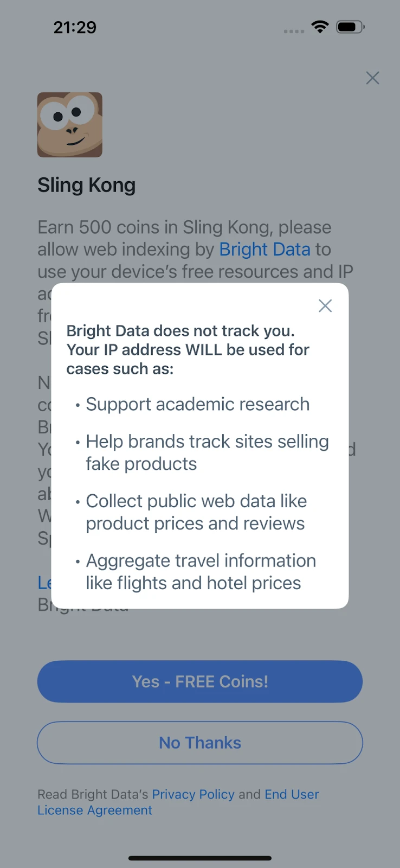Tap the cellular signal dots
Viewport: 400px width, 868px height.
tap(294, 31)
